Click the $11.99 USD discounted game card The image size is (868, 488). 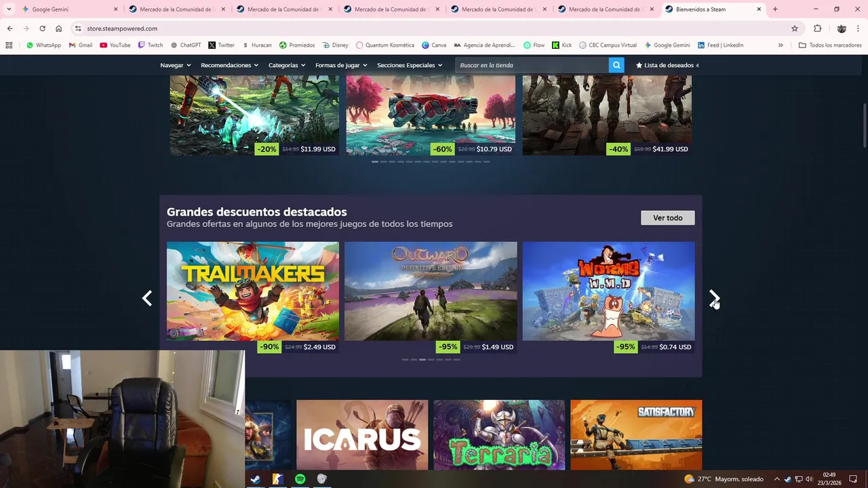pyautogui.click(x=254, y=115)
